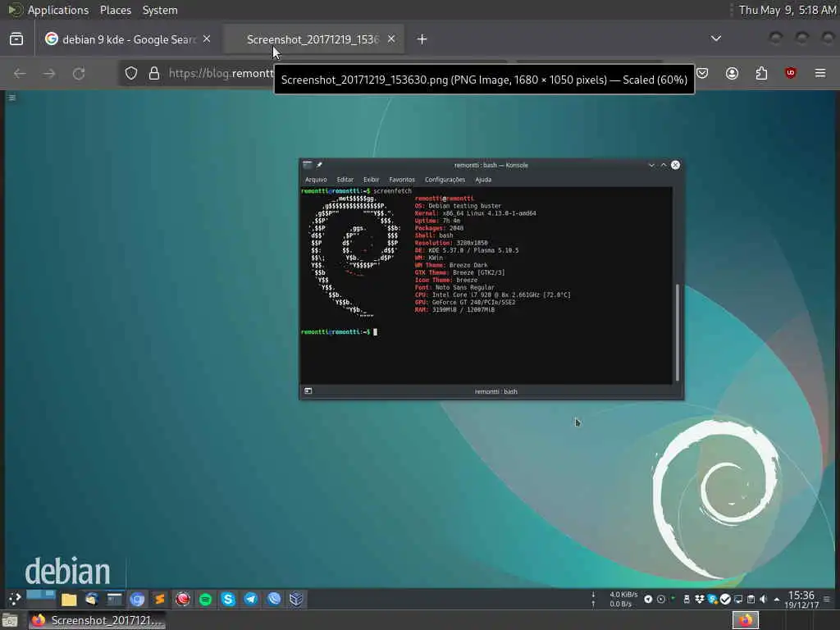
Task: Open the Firefox account menu
Action: (732, 73)
